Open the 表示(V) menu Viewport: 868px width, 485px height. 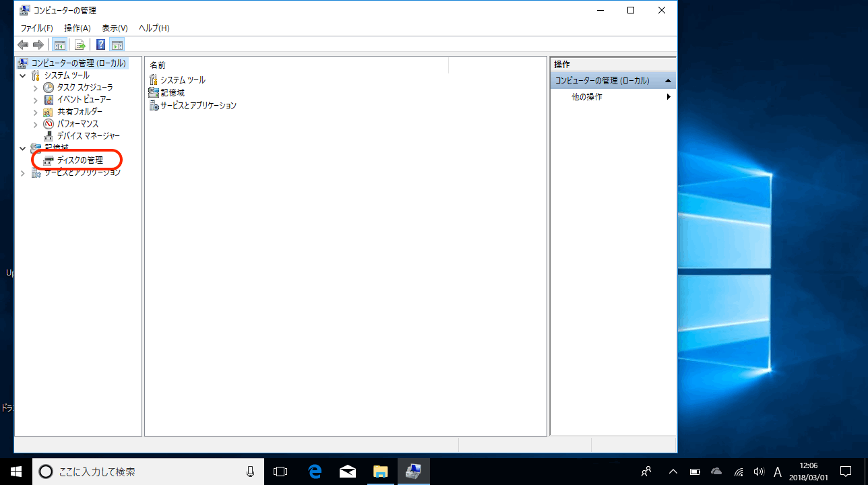tap(115, 28)
